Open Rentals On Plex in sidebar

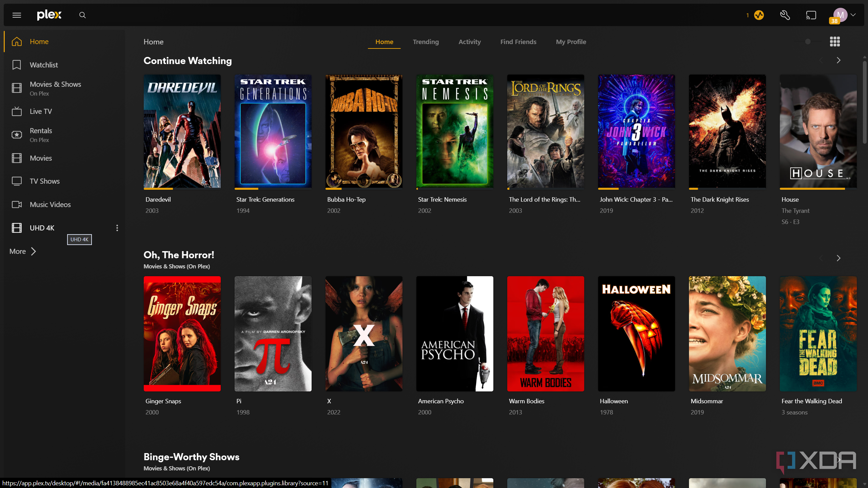click(x=64, y=135)
